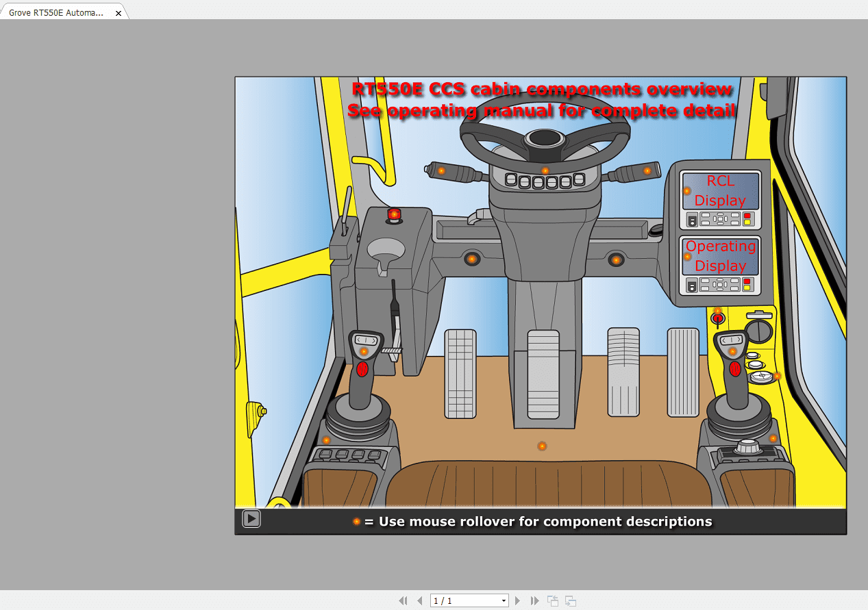The image size is (868, 610).
Task: Click the Operating Display hotspot marker
Action: (x=687, y=257)
